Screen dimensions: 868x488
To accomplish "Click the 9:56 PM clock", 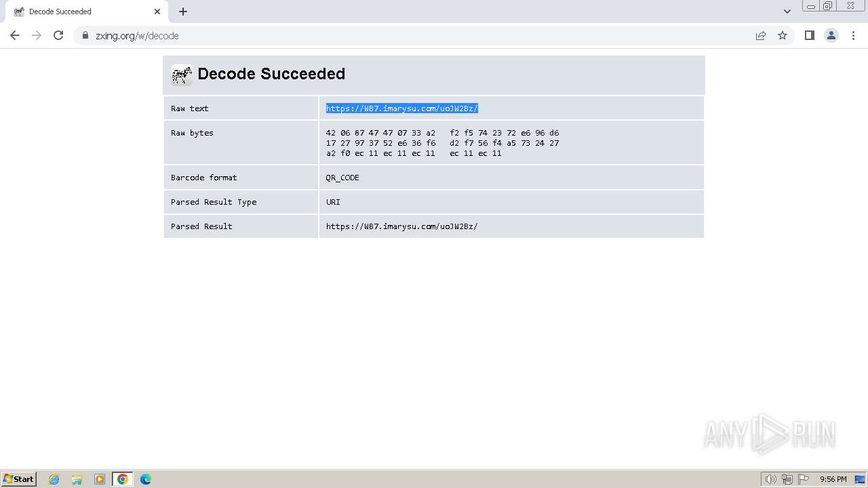I will [x=833, y=479].
